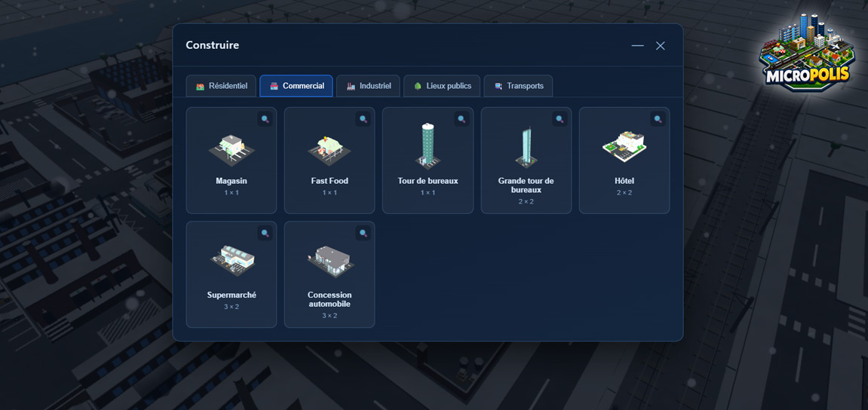Screen dimensions: 868x410
Task: Select the Fast Food building thumbnail
Action: [x=330, y=150]
